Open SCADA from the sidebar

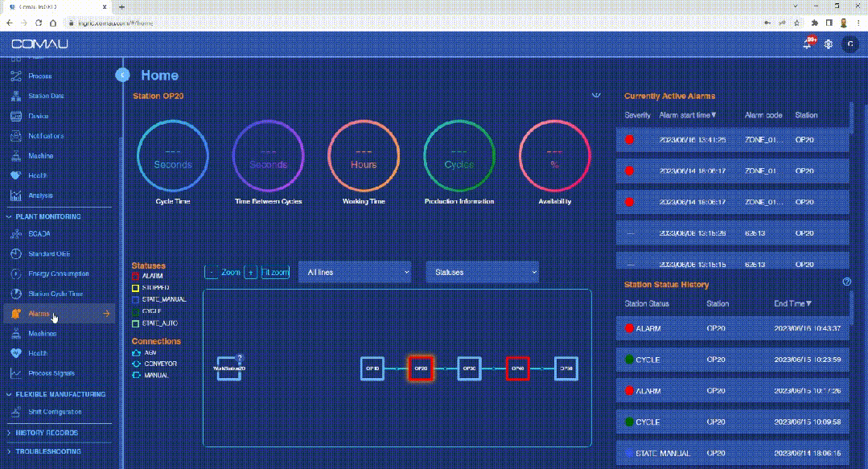39,234
